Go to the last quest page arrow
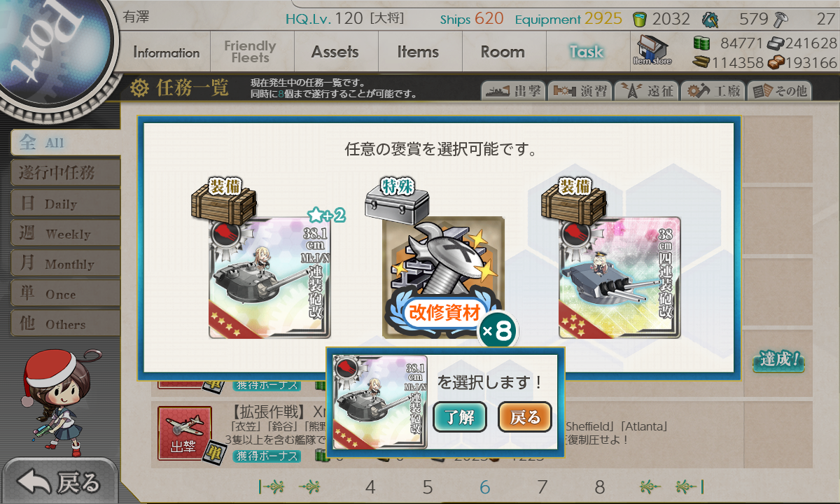 [689, 487]
